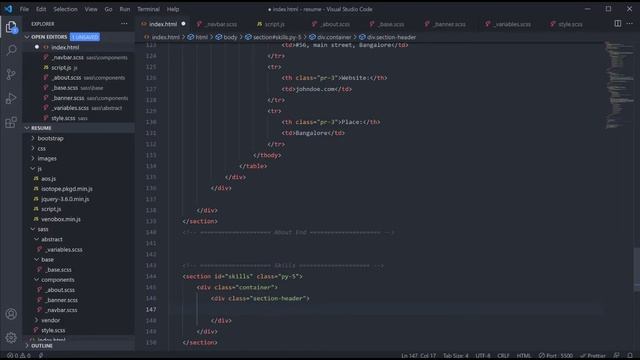Click the UTF-8 encoding indicator
Screen dimensions: 640x360
(482, 356)
